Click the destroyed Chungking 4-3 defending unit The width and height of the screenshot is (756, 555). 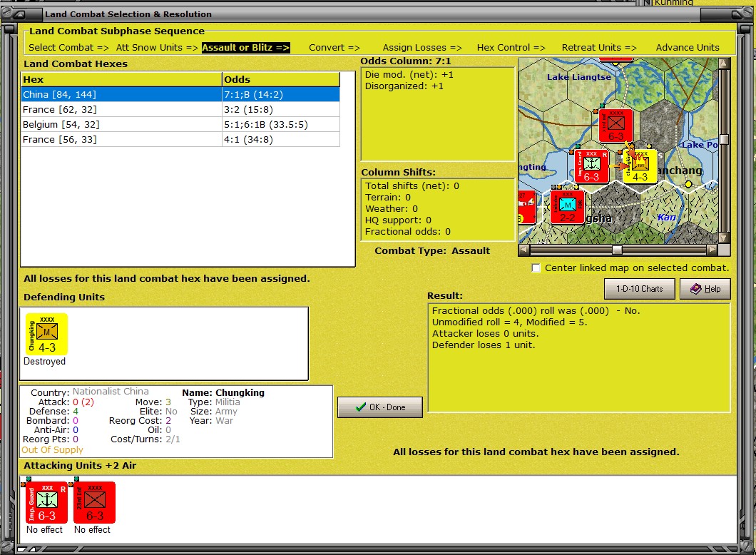(x=47, y=334)
